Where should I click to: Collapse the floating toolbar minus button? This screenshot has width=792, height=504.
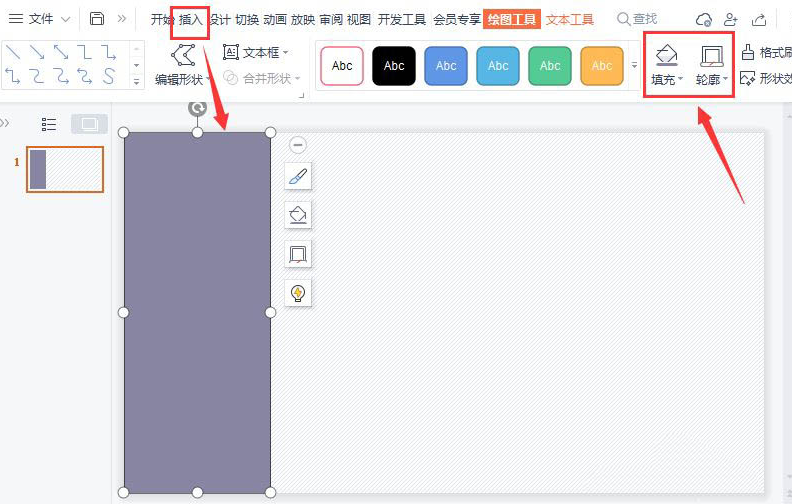(298, 145)
